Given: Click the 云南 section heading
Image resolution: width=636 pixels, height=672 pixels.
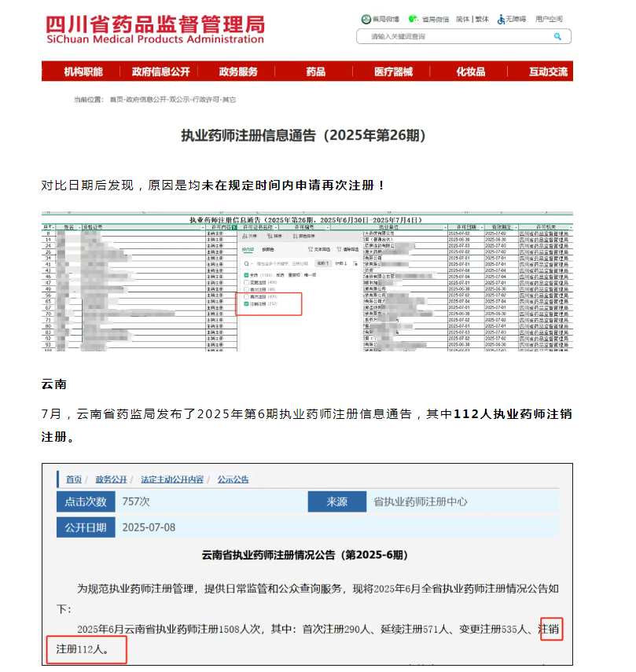Looking at the screenshot, I should pos(54,384).
